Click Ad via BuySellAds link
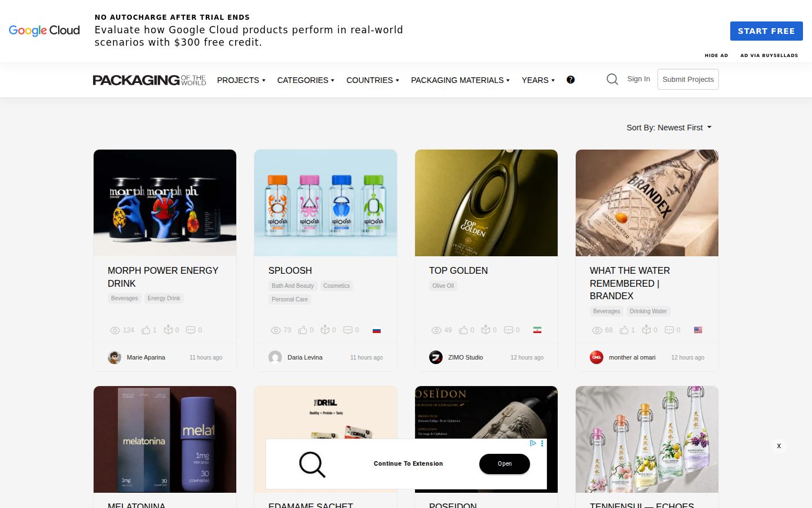Image resolution: width=812 pixels, height=508 pixels. click(x=769, y=55)
